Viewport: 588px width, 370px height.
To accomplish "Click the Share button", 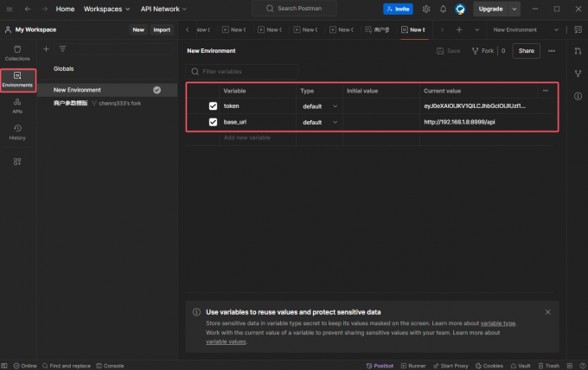I will click(526, 51).
